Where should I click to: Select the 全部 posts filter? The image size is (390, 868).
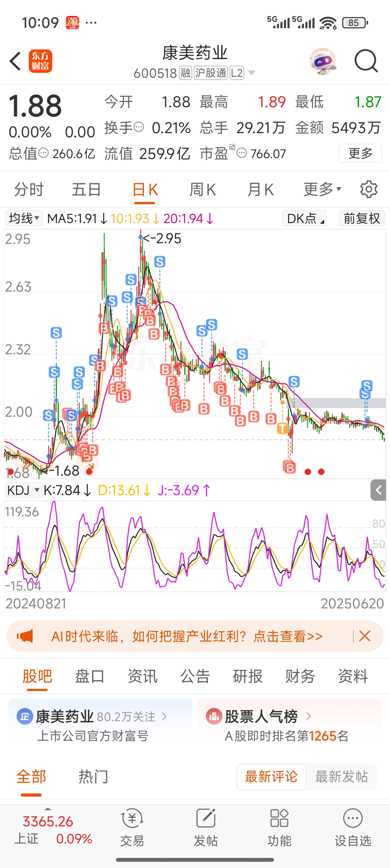click(x=31, y=777)
